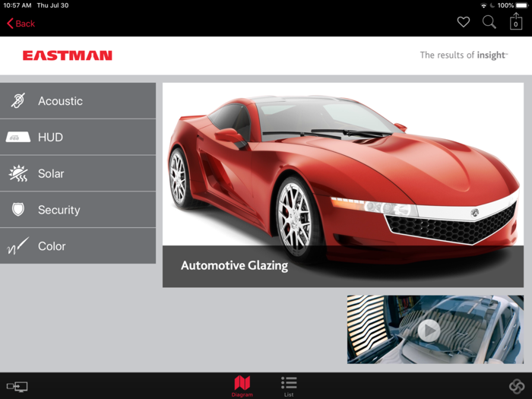Tap the linked rings icon bottom right

coord(516,387)
